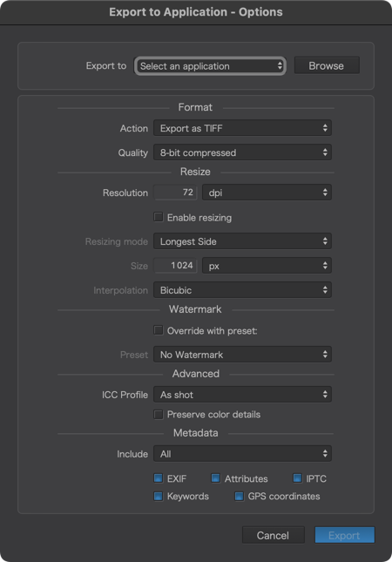This screenshot has width=392, height=562.
Task: Open the metadata Include dropdown
Action: [x=242, y=454]
